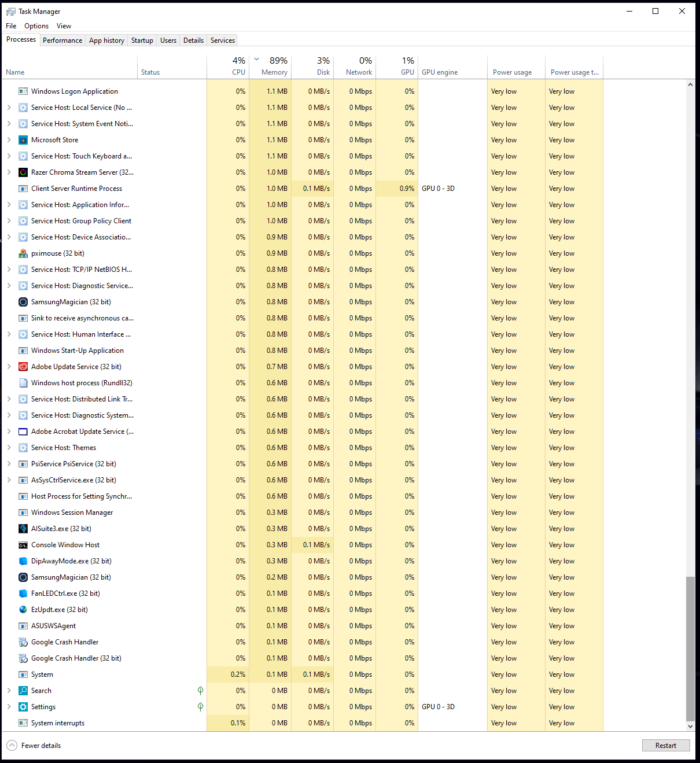Click the AISuite3.exe icon
The image size is (700, 763).
(23, 529)
